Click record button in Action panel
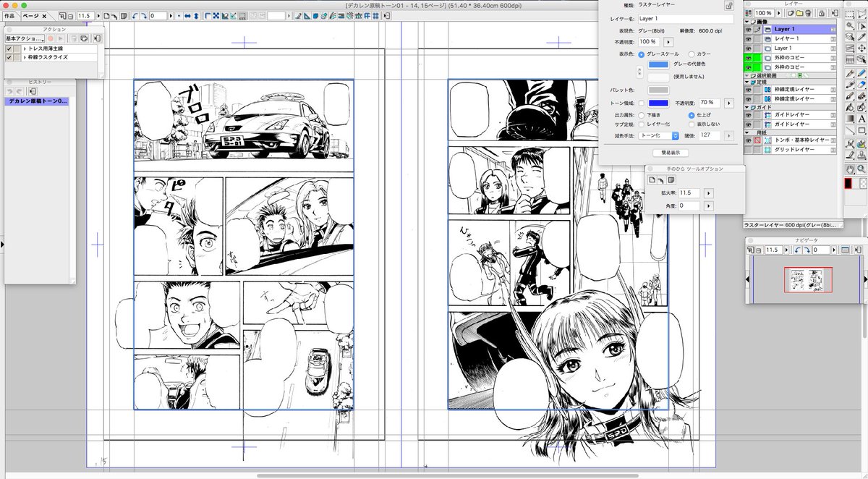The width and height of the screenshot is (868, 479). pyautogui.click(x=51, y=38)
